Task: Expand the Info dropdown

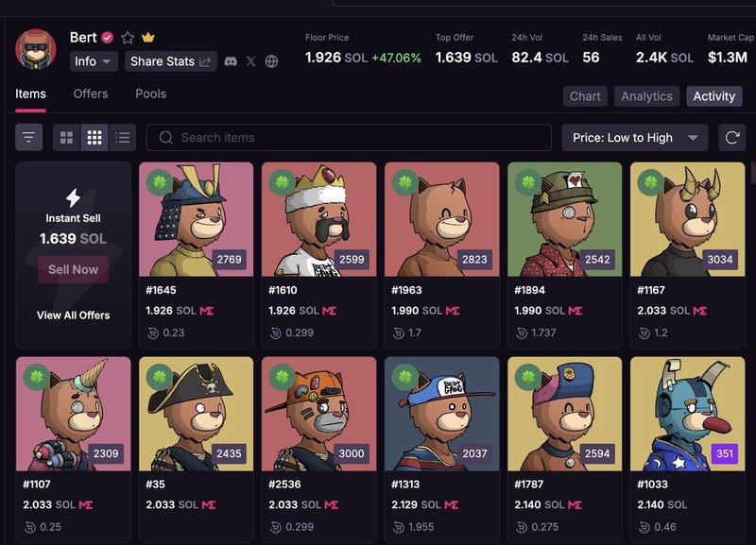Action: pyautogui.click(x=94, y=61)
